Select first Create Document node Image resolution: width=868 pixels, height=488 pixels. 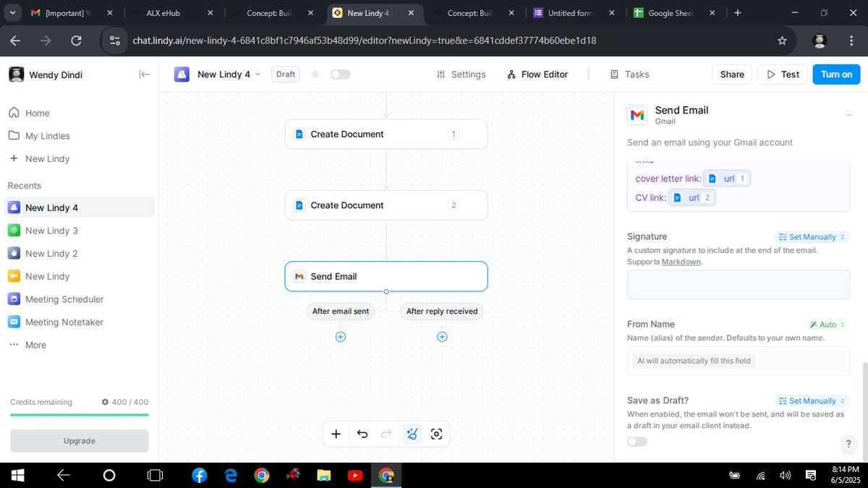[x=386, y=134]
